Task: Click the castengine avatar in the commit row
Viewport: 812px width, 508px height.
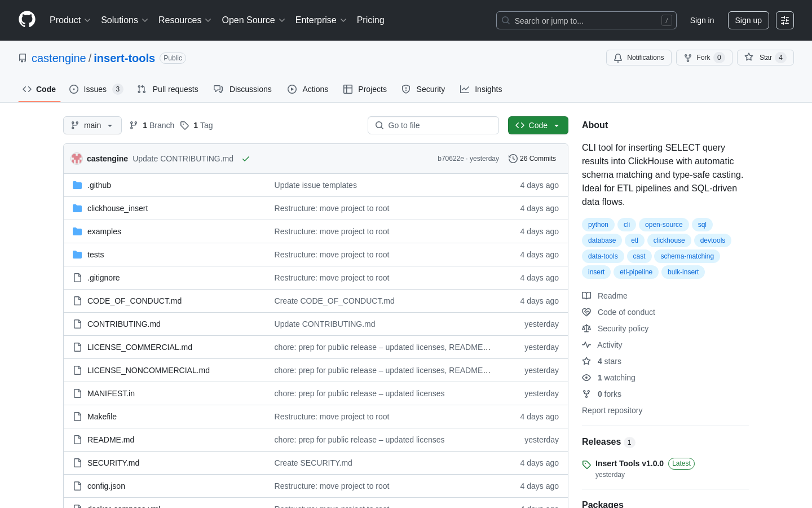Action: [77, 159]
